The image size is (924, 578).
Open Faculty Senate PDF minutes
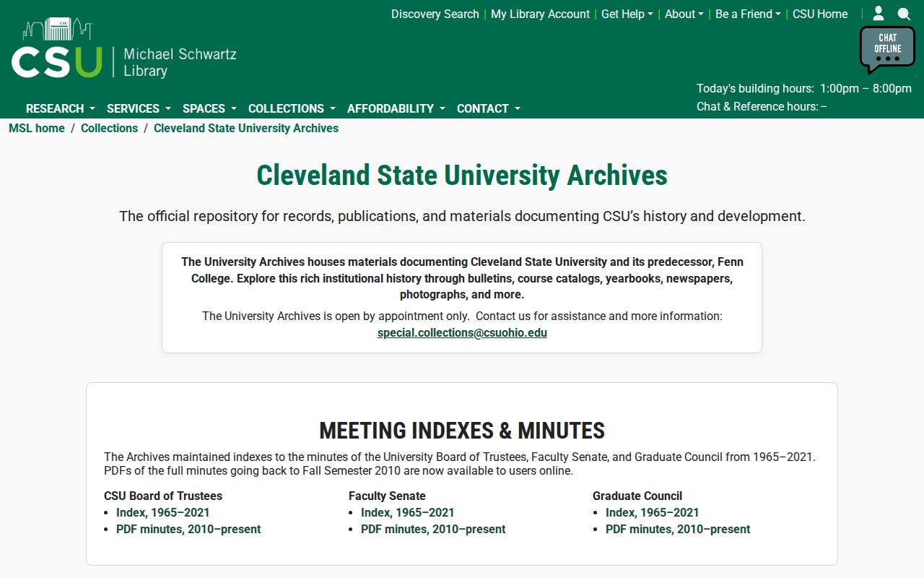[x=433, y=529]
